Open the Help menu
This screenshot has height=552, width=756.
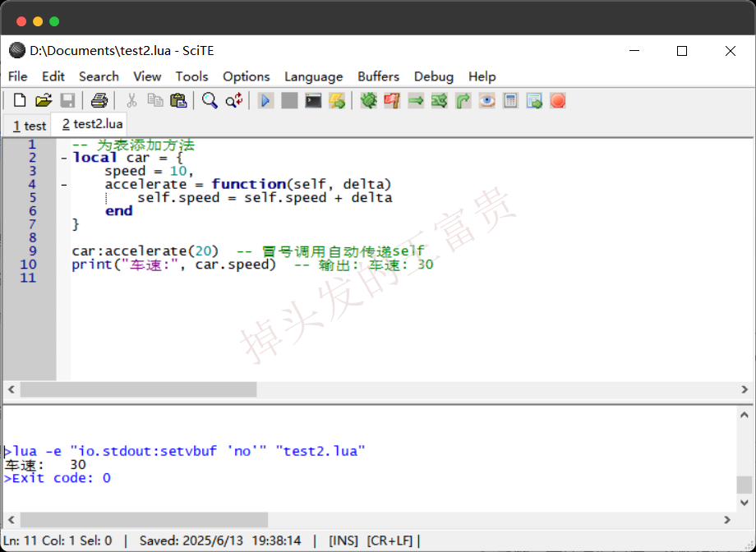pos(482,76)
